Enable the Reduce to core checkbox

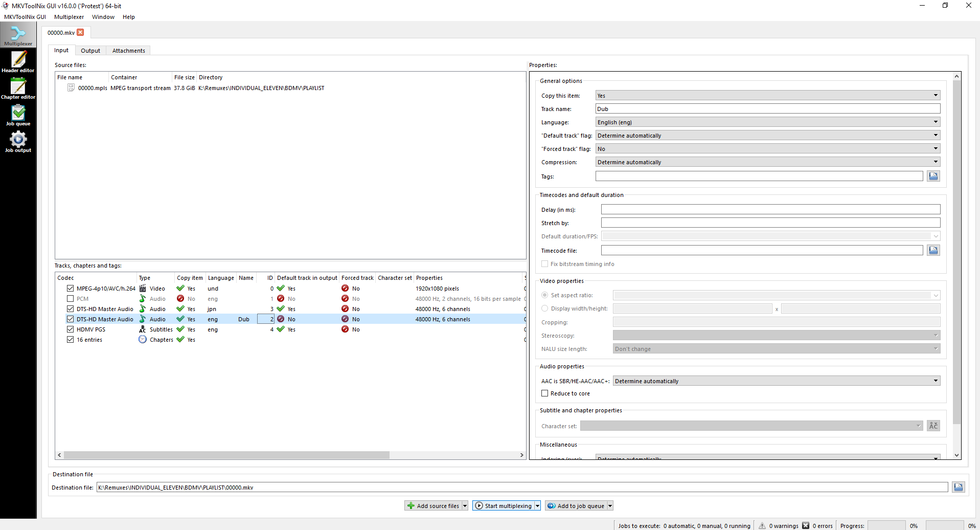(545, 393)
